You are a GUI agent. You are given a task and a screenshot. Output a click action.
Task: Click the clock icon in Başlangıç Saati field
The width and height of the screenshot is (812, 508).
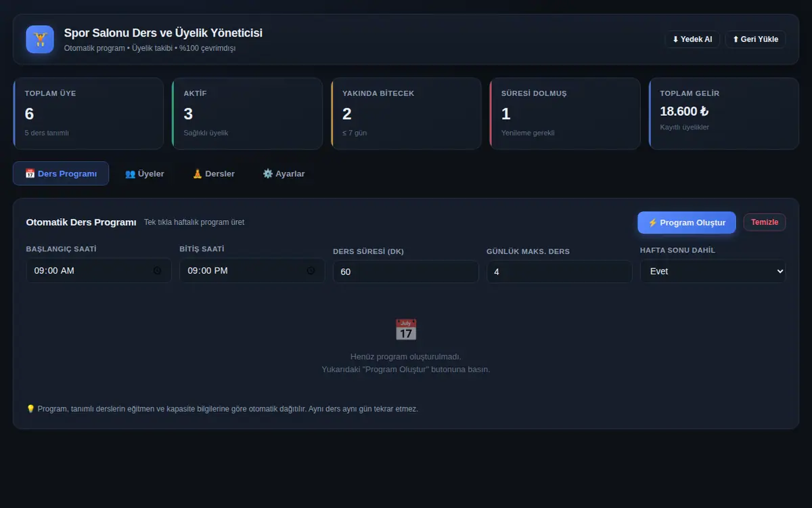tap(157, 270)
